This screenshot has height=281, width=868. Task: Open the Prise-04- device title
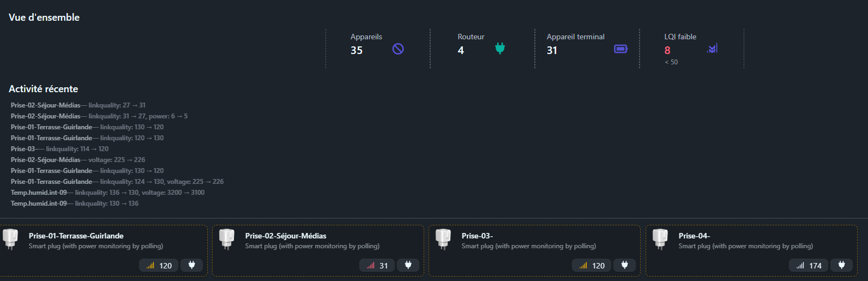[694, 236]
